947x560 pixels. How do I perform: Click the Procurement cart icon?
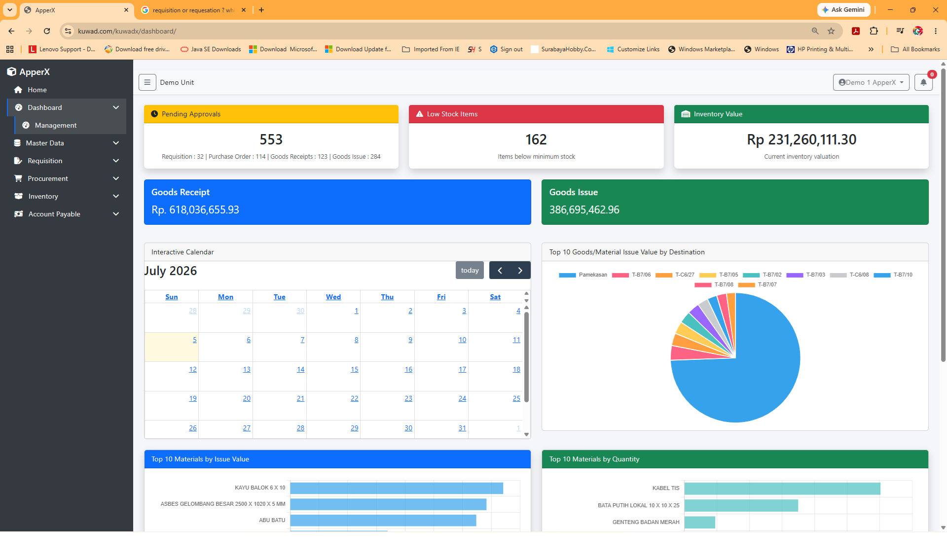click(x=18, y=178)
